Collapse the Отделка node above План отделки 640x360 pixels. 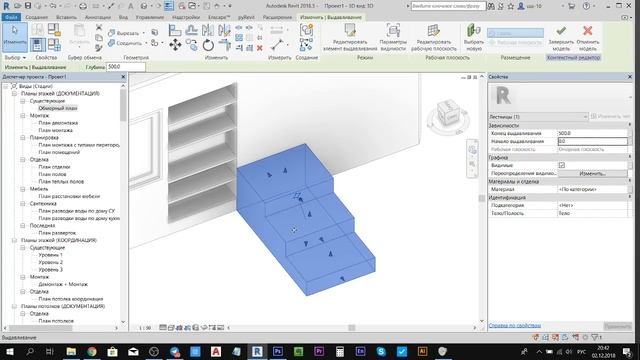pyautogui.click(x=23, y=160)
